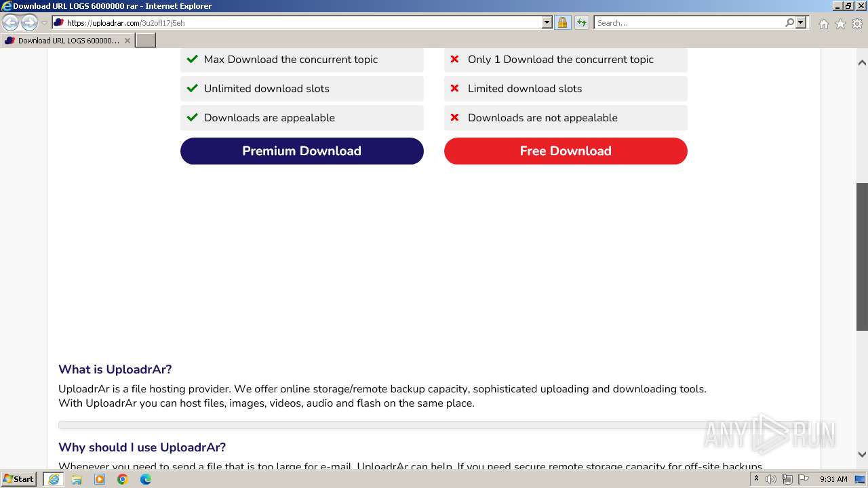Launch Microsoft Edge from taskbar
Image resolution: width=868 pixels, height=488 pixels.
(x=146, y=479)
